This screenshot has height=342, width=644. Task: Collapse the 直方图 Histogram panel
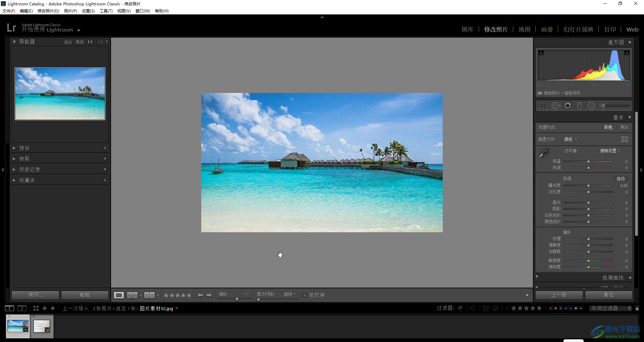[630, 43]
